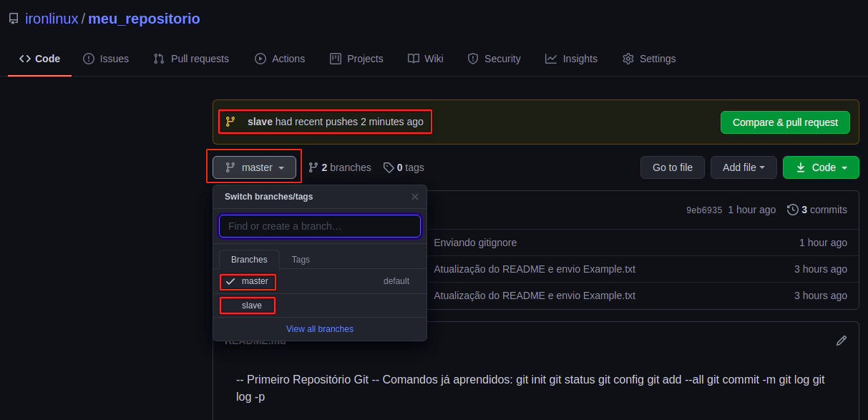
Task: Click the commits history clock icon
Action: click(x=792, y=210)
